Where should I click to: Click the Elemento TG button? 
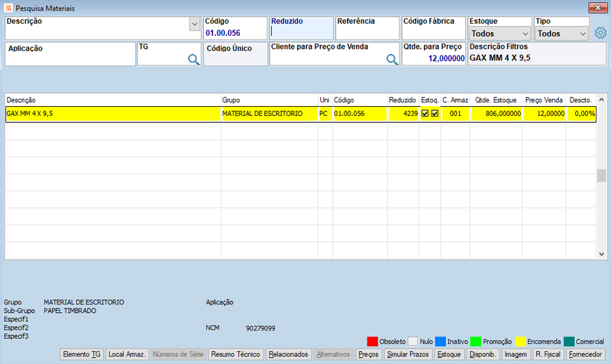point(82,354)
